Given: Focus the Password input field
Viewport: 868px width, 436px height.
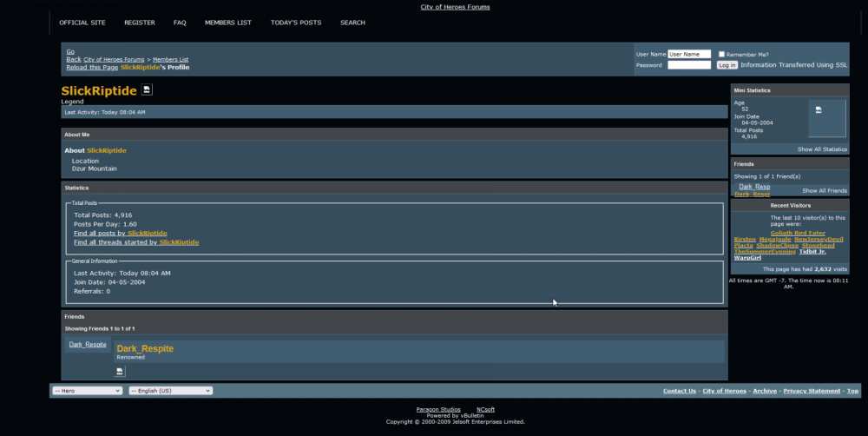Looking at the screenshot, I should [689, 65].
